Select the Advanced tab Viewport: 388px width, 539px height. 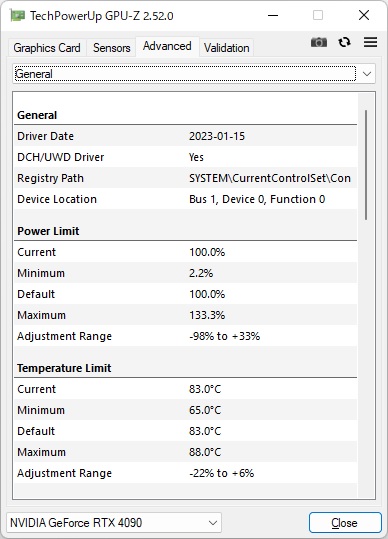(167, 46)
